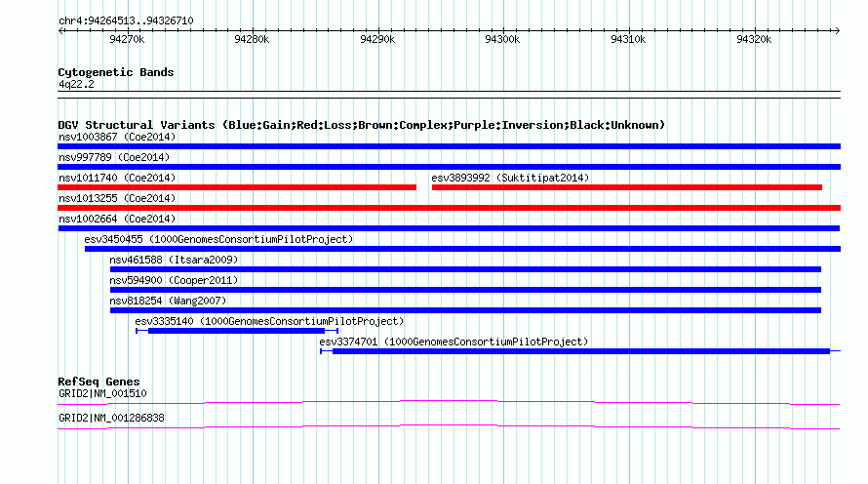868x484 pixels.
Task: Click the 94310k ruler position
Action: 628,39
